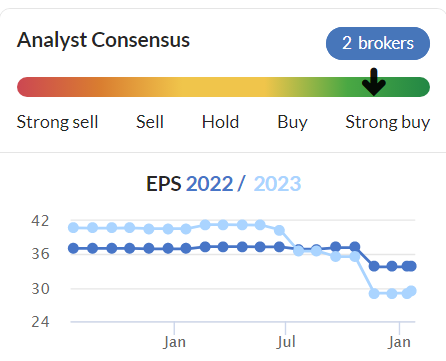Click the Analyst Consensus heading
Image resolution: width=446 pixels, height=361 pixels.
(x=103, y=40)
